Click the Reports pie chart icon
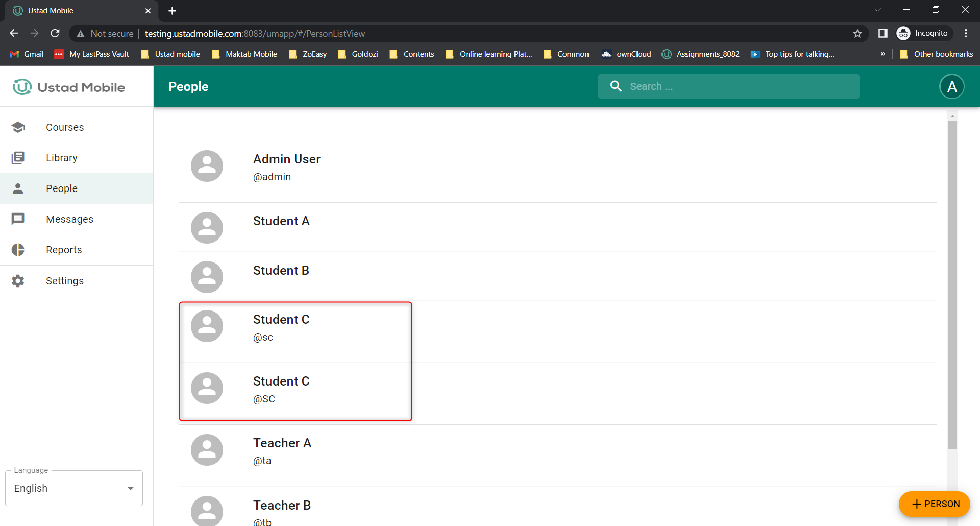This screenshot has width=980, height=526. pyautogui.click(x=18, y=250)
